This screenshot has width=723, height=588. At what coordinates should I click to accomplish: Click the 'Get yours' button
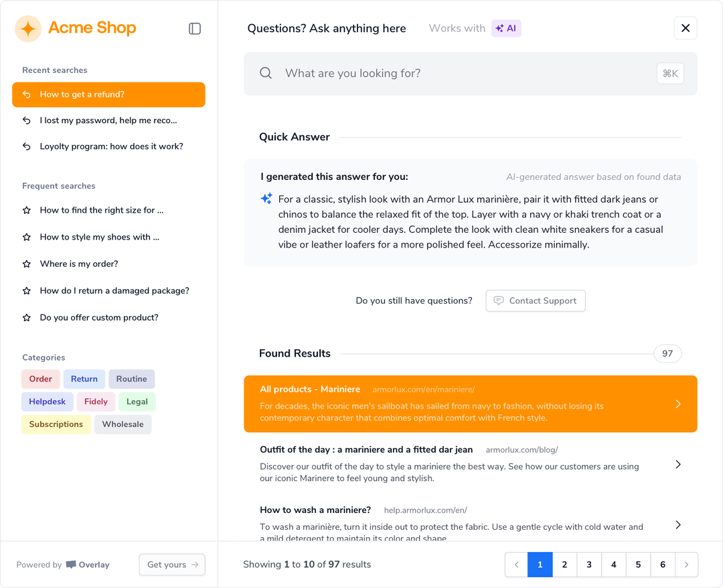pos(172,565)
